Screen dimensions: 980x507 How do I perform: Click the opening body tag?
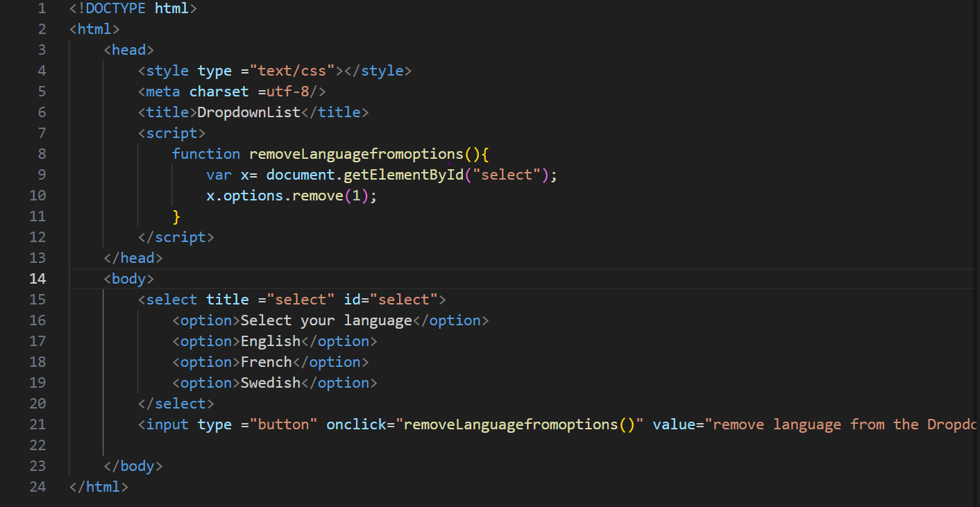click(128, 279)
